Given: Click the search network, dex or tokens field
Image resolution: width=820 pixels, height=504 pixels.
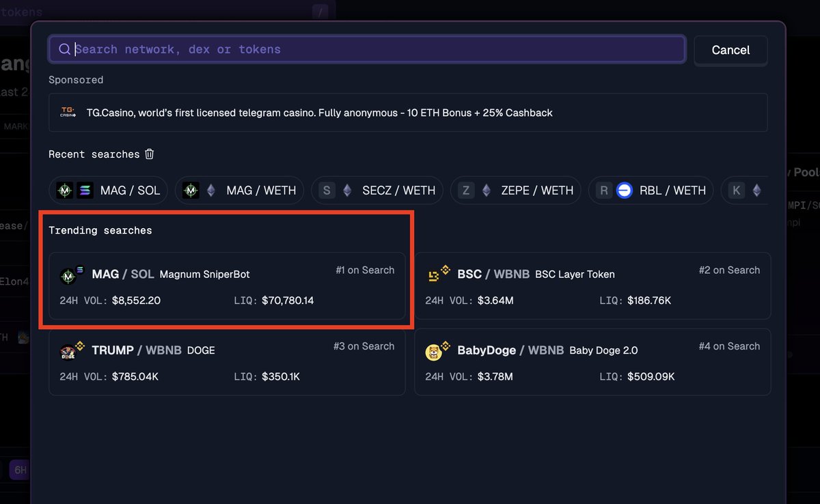Looking at the screenshot, I should [x=367, y=49].
